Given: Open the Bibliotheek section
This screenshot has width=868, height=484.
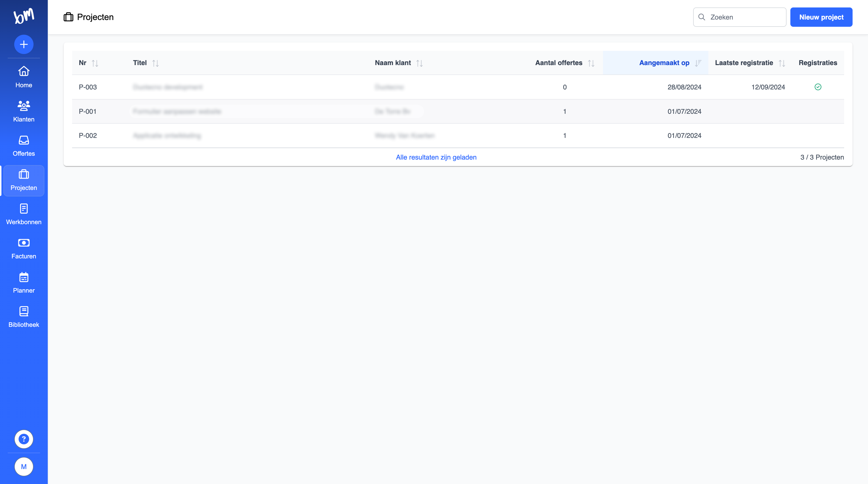Looking at the screenshot, I should [24, 317].
